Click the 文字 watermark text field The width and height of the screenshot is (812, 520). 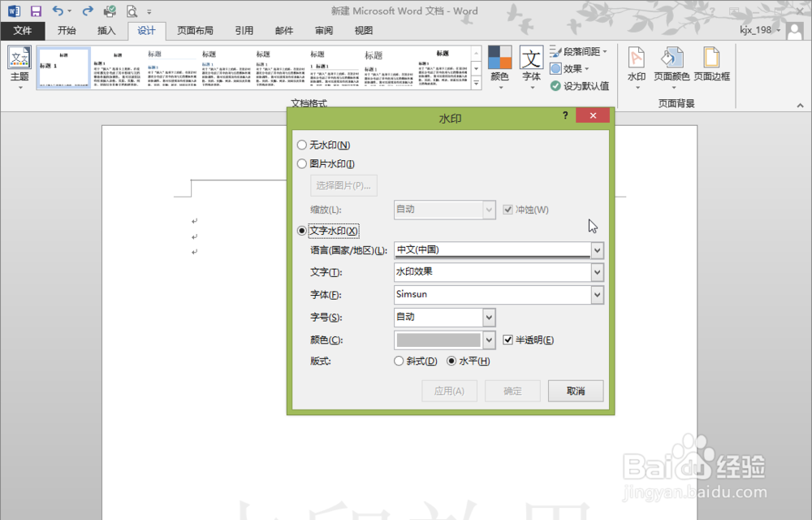tap(487, 271)
